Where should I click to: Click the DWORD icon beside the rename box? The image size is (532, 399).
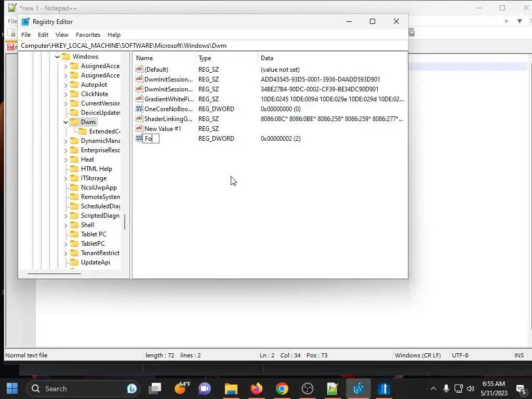coord(139,138)
